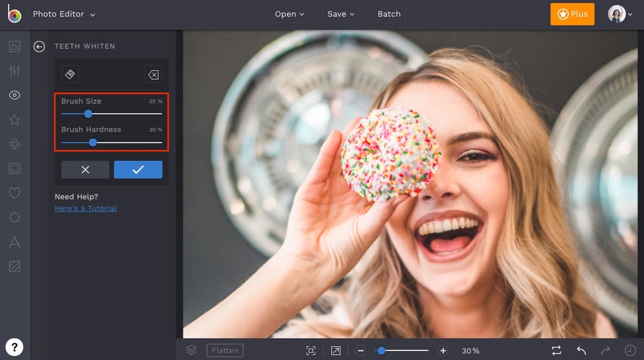Open the Edit sliders sidebar icon
644x360 pixels.
click(14, 71)
